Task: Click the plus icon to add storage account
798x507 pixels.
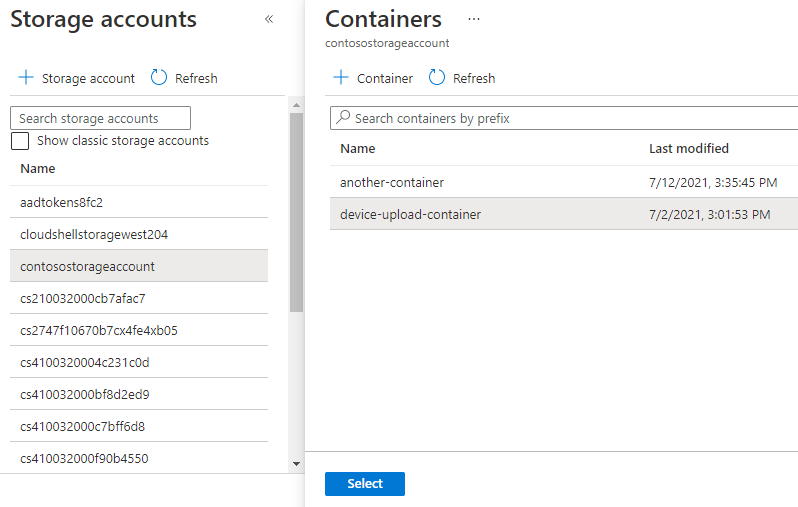Action: coord(25,78)
